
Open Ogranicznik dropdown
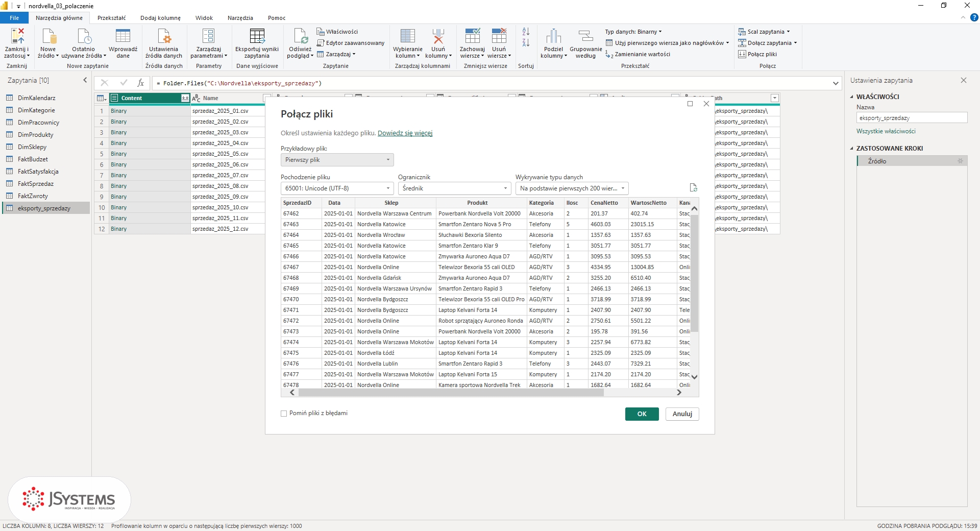455,188
